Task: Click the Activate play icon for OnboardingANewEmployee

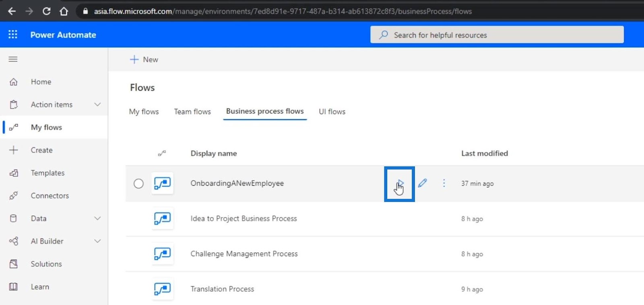Action: pyautogui.click(x=399, y=183)
